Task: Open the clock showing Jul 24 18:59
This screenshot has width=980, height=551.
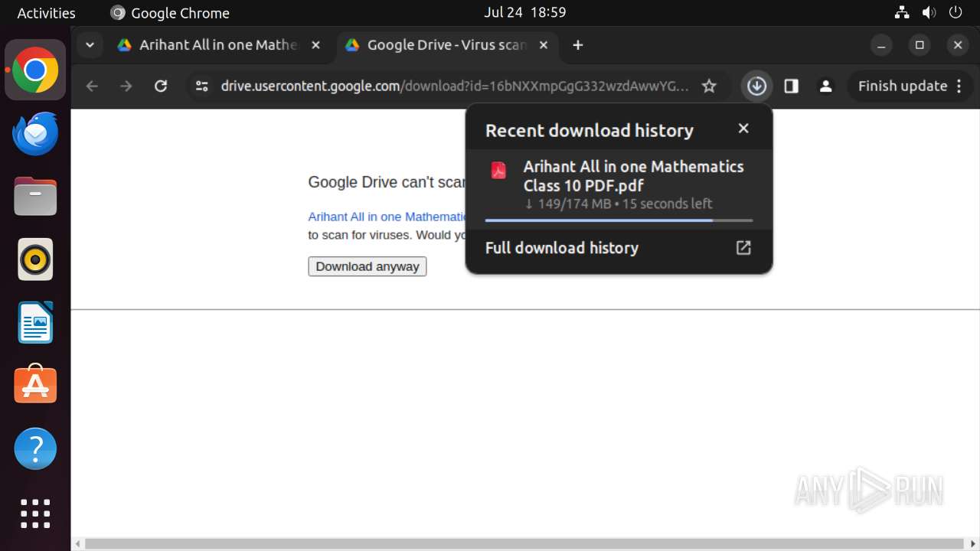Action: coord(525,13)
